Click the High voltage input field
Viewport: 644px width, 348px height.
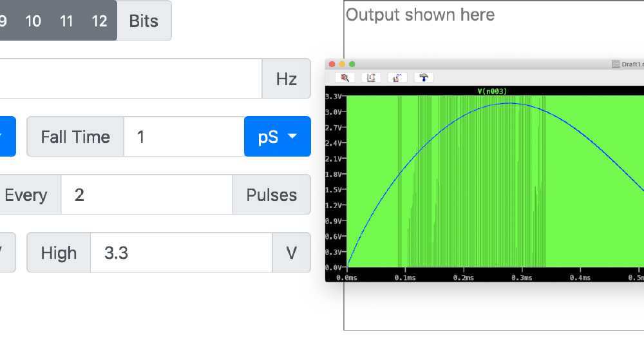pyautogui.click(x=181, y=253)
